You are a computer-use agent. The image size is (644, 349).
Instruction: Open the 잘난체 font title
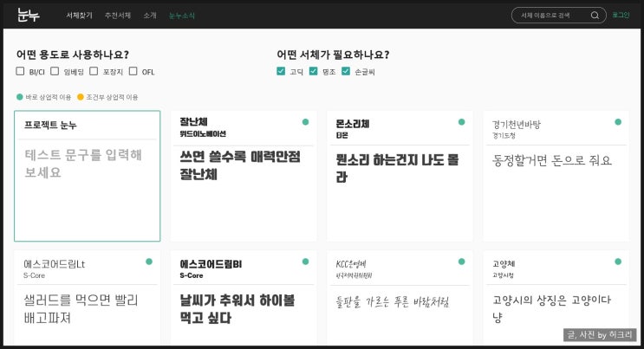click(x=194, y=122)
